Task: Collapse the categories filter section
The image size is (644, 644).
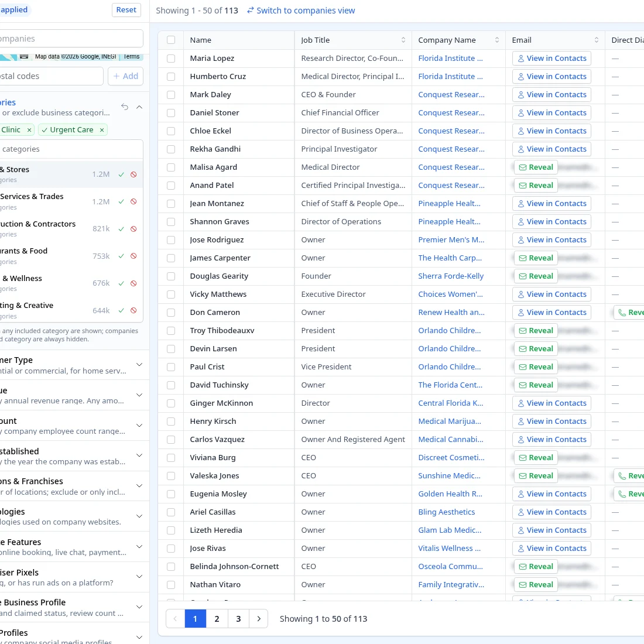Action: [140, 107]
